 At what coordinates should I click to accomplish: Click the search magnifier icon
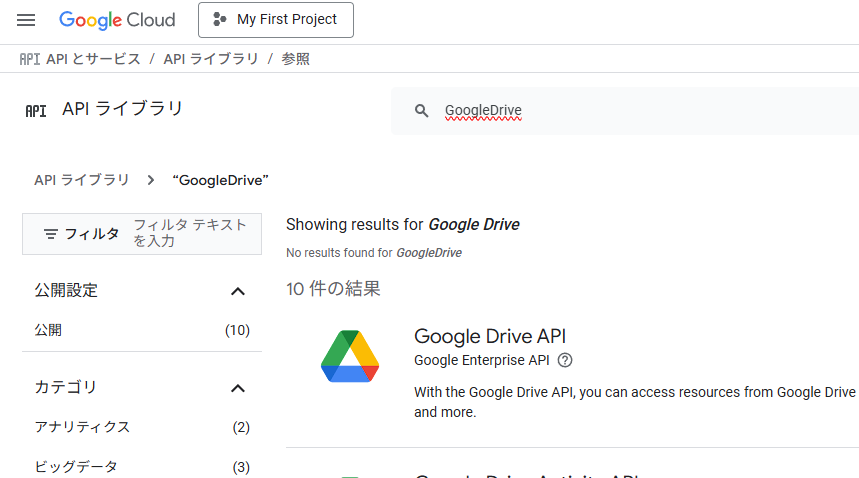click(x=421, y=111)
